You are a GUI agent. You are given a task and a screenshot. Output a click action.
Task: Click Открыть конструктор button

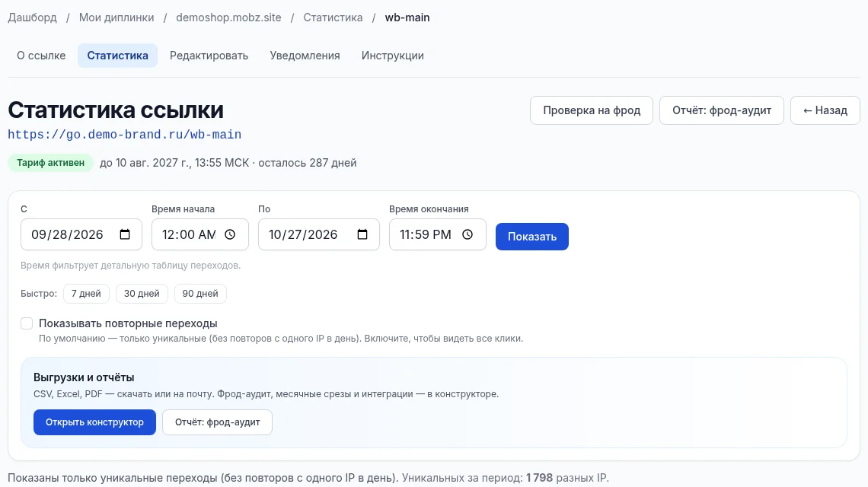[x=94, y=422]
